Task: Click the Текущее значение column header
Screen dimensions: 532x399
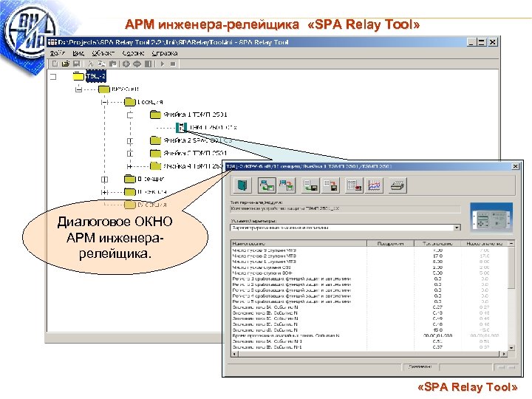Action: point(437,243)
